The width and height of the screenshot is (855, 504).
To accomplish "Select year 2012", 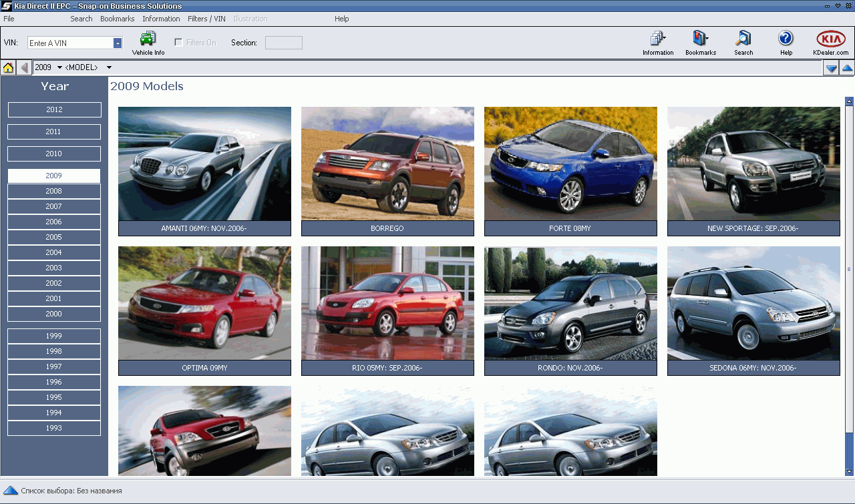I will (54, 110).
